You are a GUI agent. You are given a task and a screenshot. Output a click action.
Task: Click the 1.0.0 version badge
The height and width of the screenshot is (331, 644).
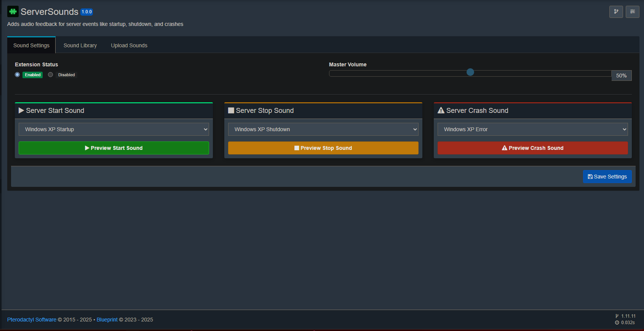click(x=87, y=12)
